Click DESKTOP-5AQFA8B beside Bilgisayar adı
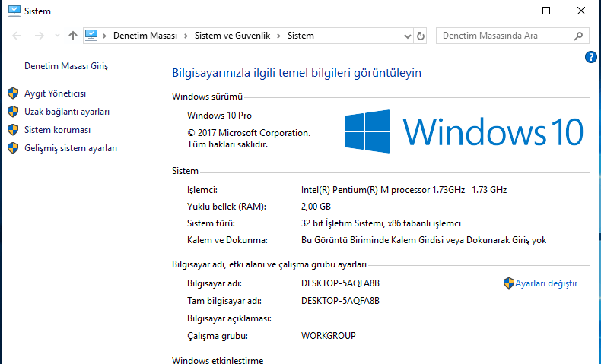Image resolution: width=601 pixels, height=364 pixels. tap(340, 283)
